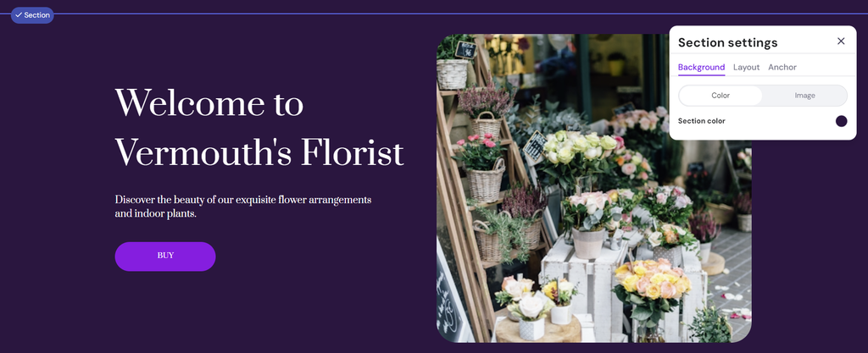Select the Vermouth's Florist heading text

259,153
